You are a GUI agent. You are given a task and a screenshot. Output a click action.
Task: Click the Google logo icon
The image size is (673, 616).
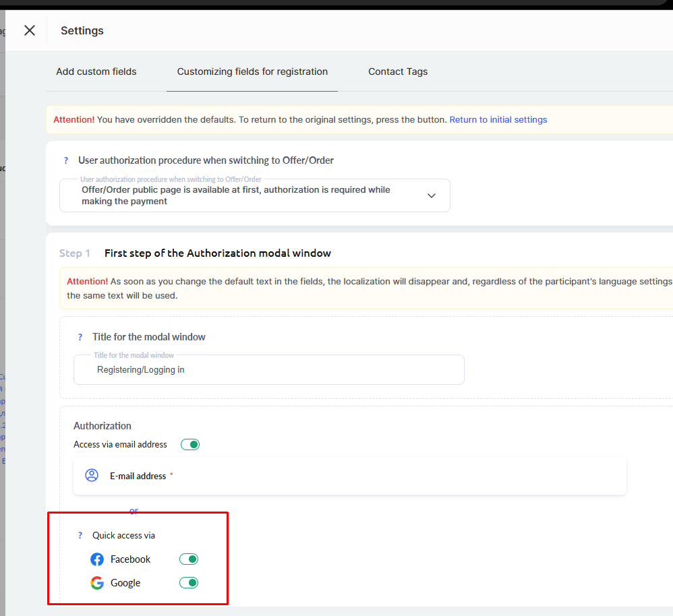97,583
